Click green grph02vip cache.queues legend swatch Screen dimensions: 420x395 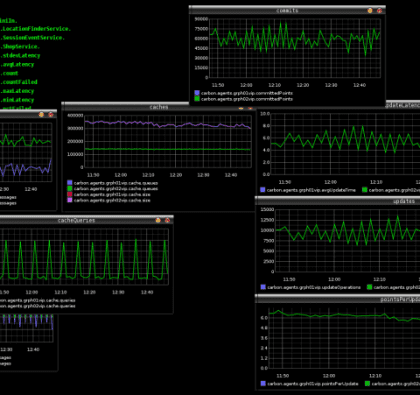click(70, 188)
